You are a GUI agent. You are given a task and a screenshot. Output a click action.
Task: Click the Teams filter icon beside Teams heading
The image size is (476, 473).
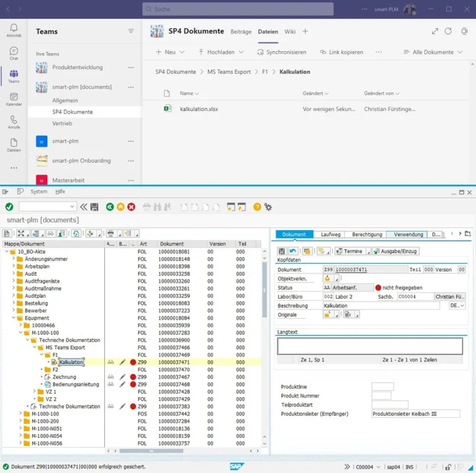coord(131,31)
